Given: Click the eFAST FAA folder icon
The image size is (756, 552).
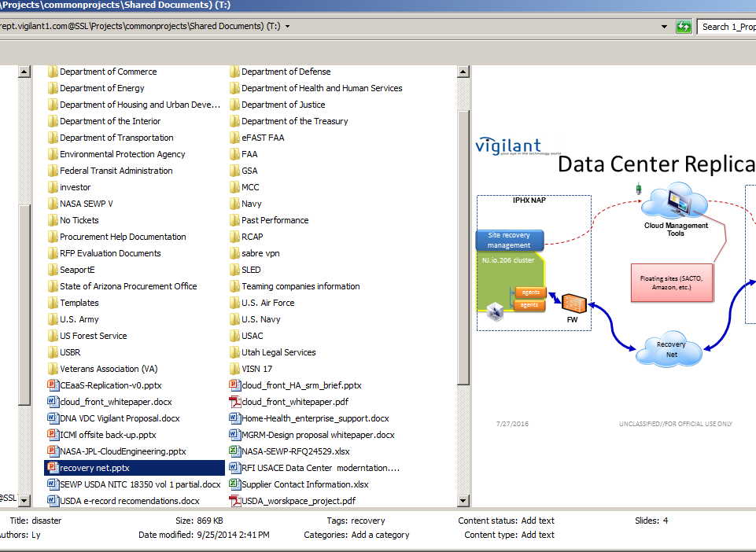Looking at the screenshot, I should 234,138.
